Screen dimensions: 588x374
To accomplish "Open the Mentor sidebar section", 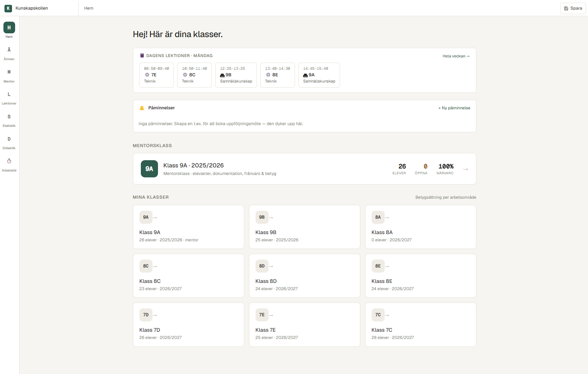I will pos(9,76).
